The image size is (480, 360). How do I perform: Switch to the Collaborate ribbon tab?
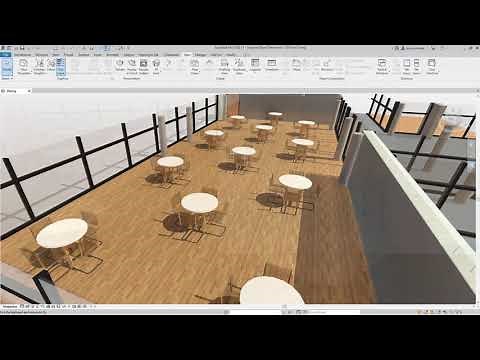172,54
